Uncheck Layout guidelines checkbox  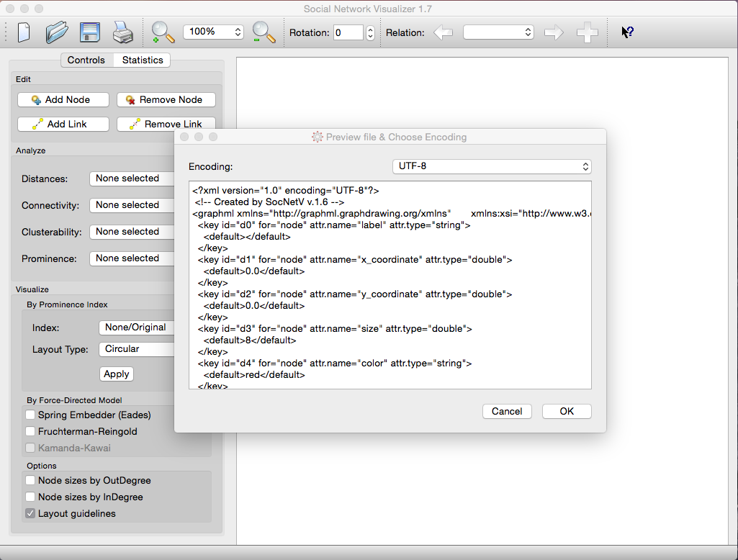30,513
